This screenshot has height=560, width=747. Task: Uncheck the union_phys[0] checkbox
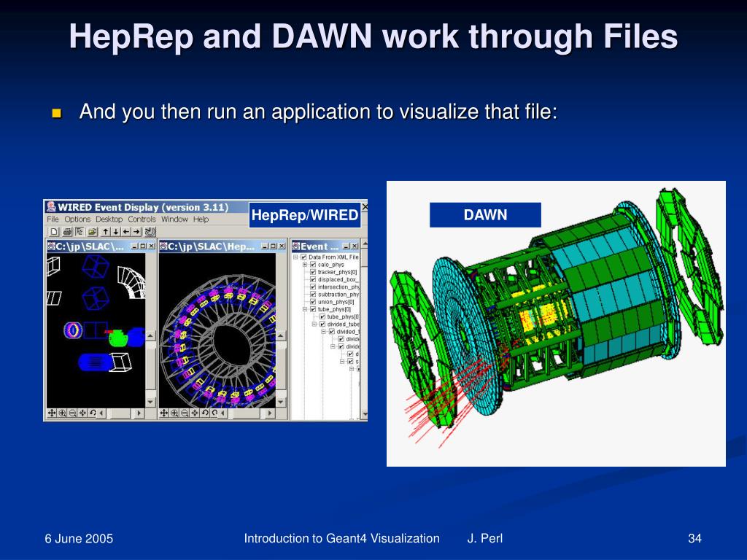(313, 302)
